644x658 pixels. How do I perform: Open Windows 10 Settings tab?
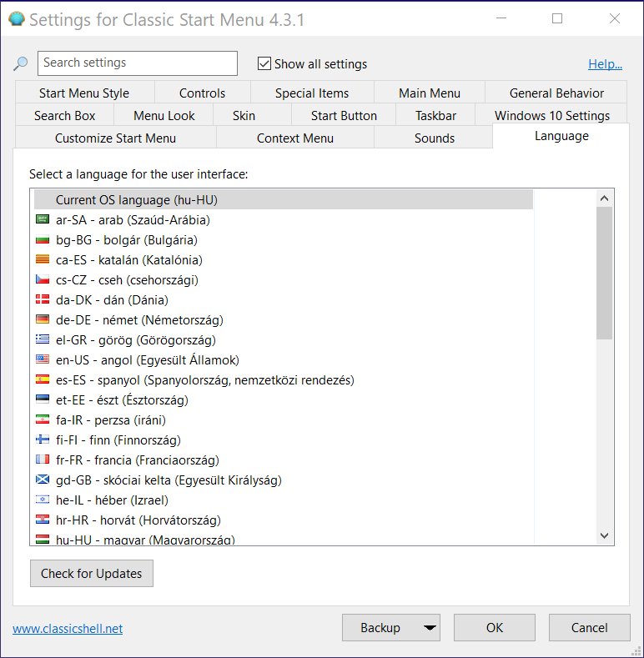coord(552,115)
